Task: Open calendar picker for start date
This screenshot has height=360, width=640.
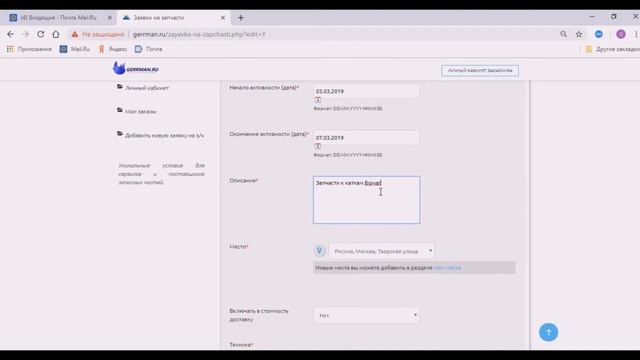Action: tap(318, 100)
